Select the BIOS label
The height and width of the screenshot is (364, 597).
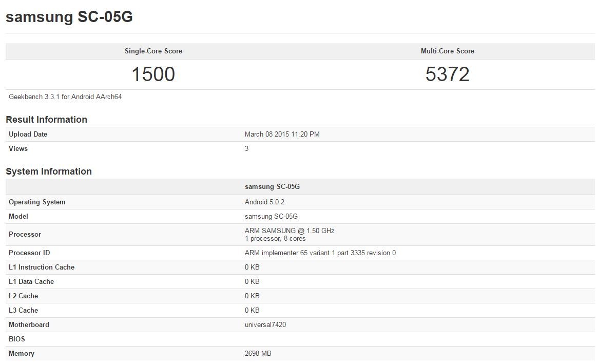(x=17, y=339)
